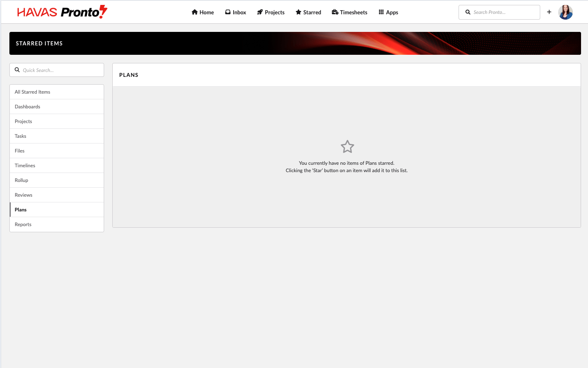Click the plus icon in header
This screenshot has height=368, width=588.
(549, 12)
